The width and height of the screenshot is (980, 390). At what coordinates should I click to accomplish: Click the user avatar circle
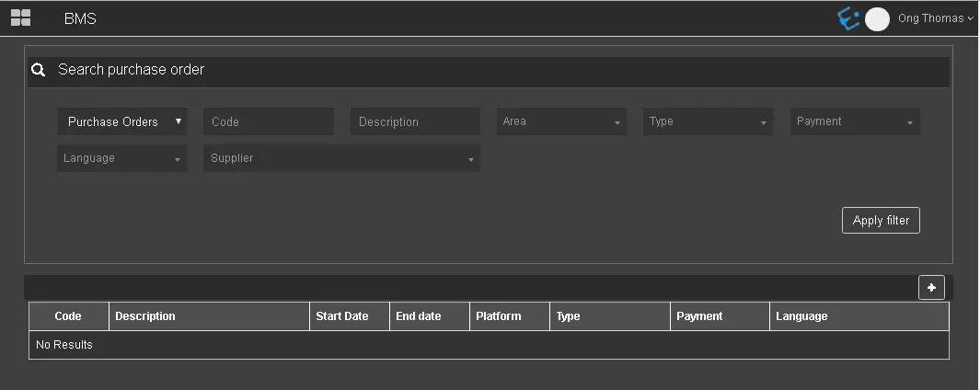click(878, 19)
